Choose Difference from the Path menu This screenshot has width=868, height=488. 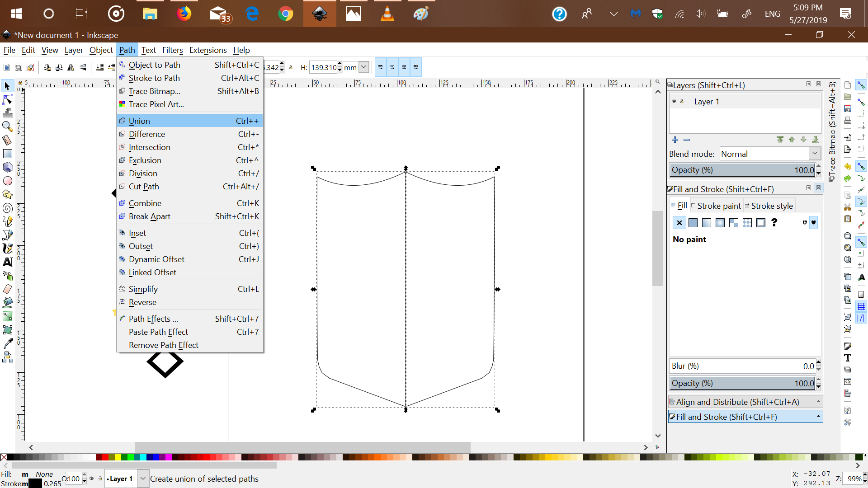tap(147, 134)
